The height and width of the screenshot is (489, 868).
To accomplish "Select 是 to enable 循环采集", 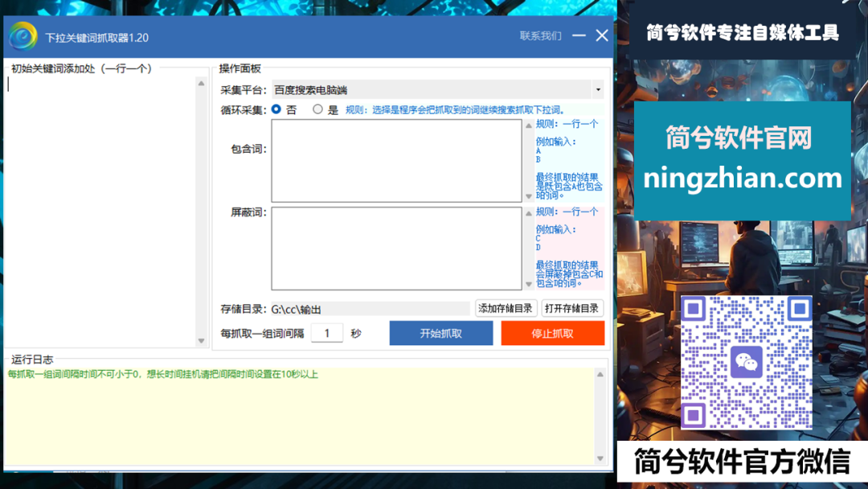I will click(x=318, y=109).
